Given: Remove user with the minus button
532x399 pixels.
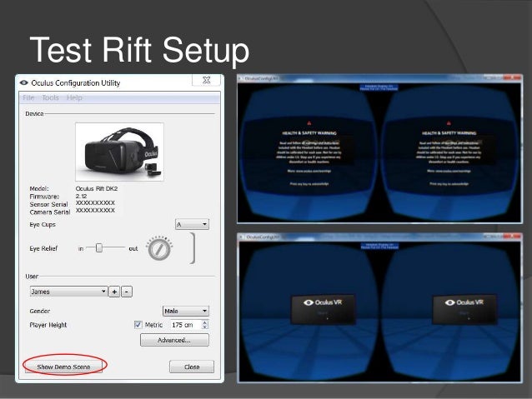Looking at the screenshot, I should click(x=127, y=292).
